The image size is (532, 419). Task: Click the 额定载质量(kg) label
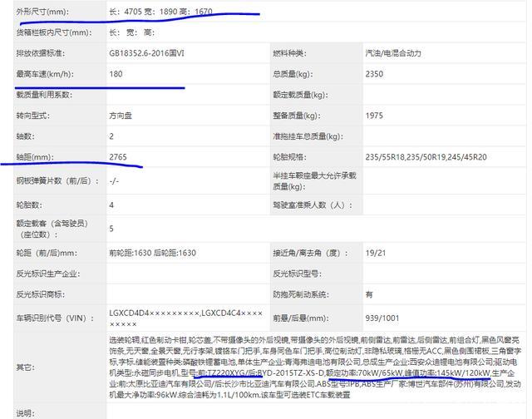point(300,95)
